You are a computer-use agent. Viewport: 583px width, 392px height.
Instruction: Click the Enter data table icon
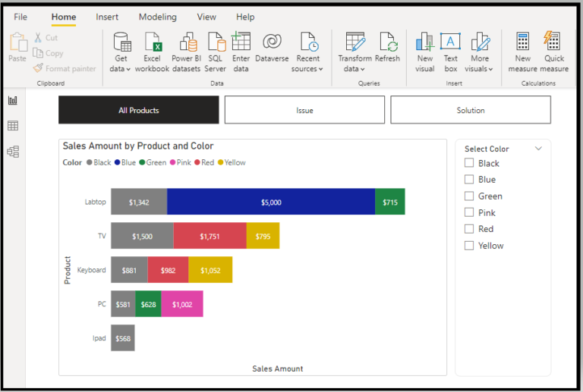(241, 41)
